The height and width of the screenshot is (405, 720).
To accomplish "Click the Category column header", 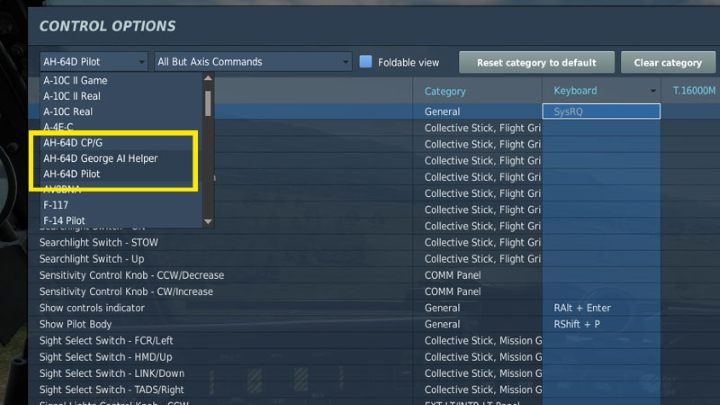I will [x=445, y=91].
